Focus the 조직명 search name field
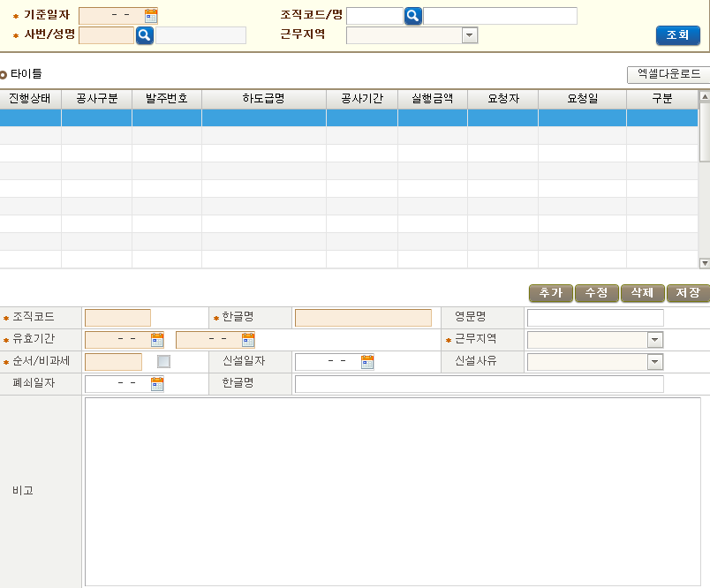Image resolution: width=710 pixels, height=588 pixels. (x=500, y=16)
